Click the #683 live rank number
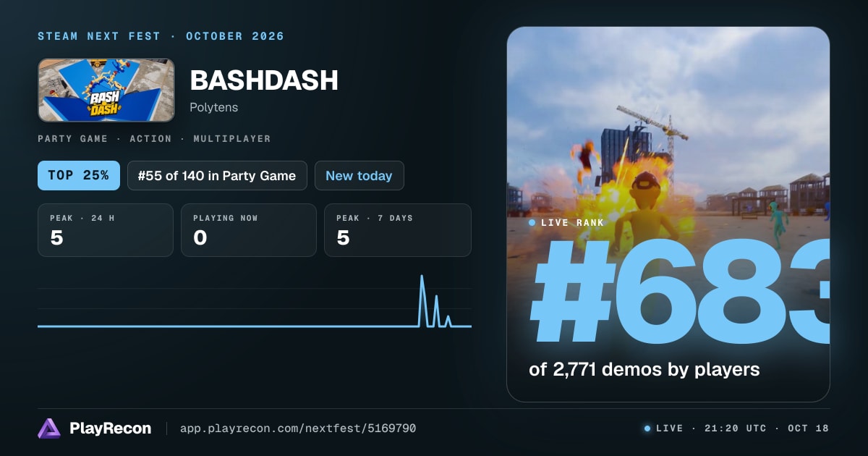 680,292
